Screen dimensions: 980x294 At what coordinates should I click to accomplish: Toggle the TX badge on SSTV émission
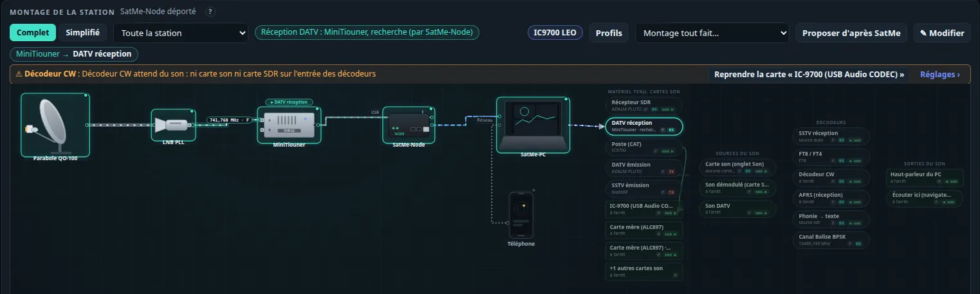[x=671, y=192]
